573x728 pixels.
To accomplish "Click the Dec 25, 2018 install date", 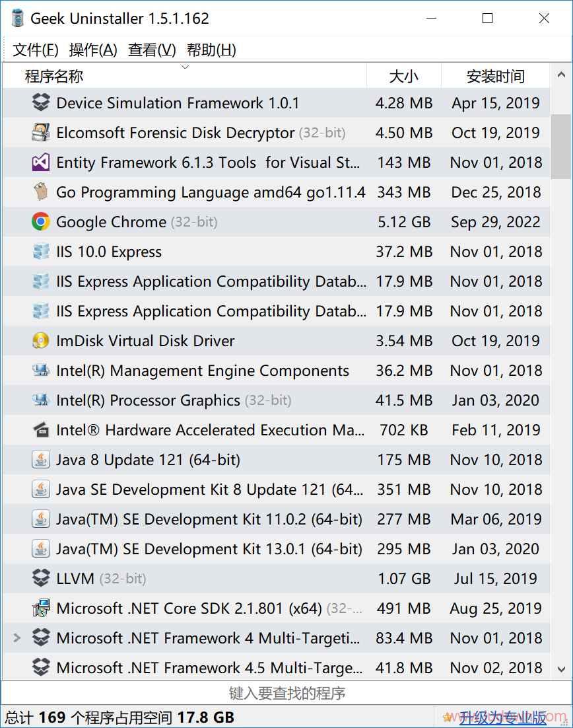I will coord(496,192).
